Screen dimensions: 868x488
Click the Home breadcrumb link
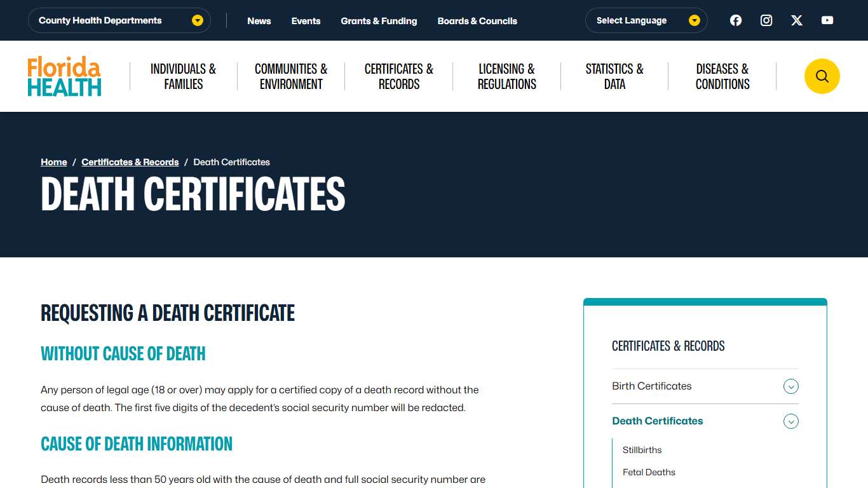coord(53,162)
